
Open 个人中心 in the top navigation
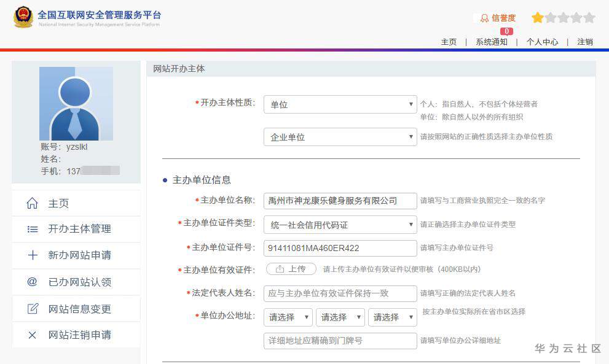[542, 42]
